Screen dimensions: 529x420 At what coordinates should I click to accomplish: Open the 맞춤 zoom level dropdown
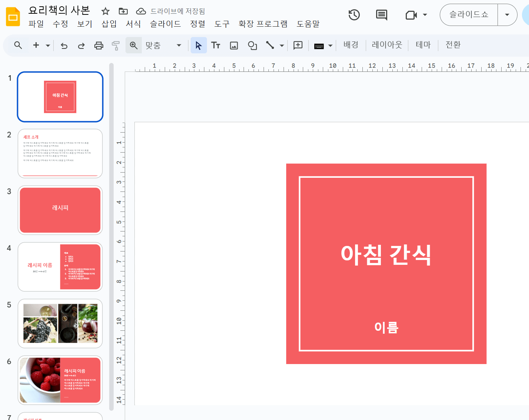[x=163, y=45]
